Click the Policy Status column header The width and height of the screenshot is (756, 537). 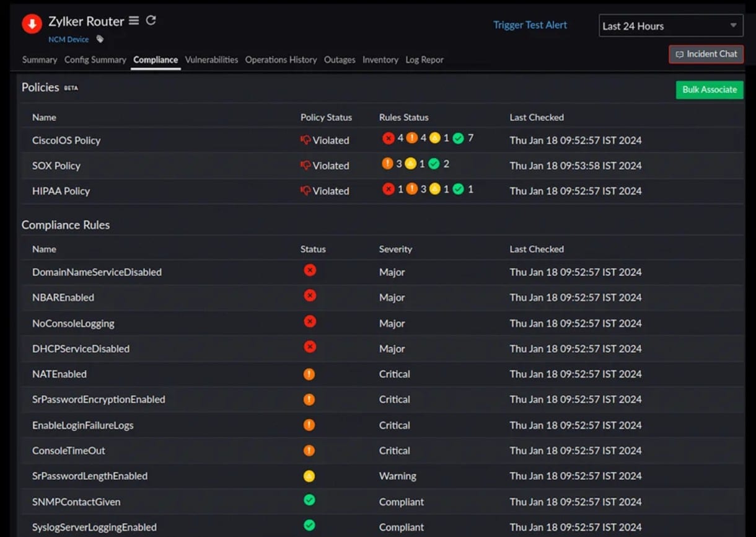coord(326,117)
